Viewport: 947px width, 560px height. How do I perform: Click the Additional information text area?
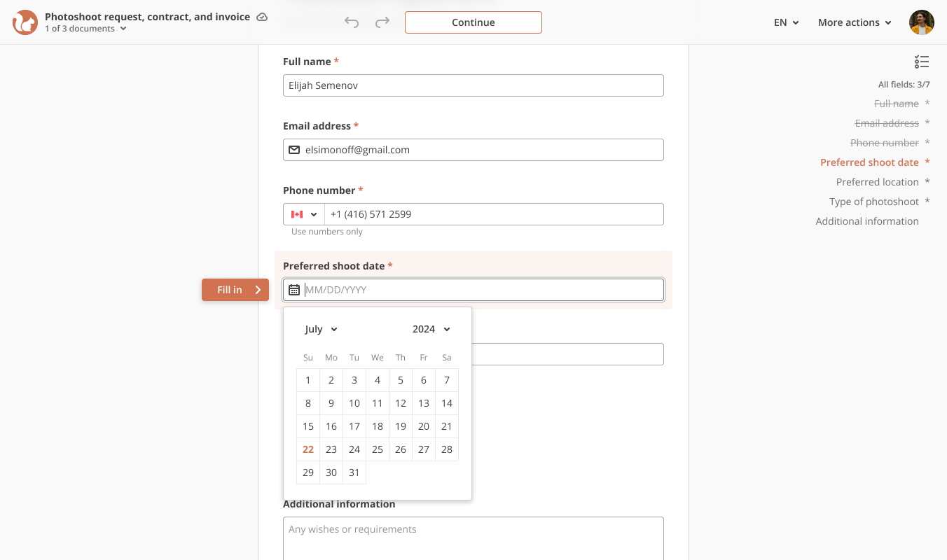(x=473, y=538)
